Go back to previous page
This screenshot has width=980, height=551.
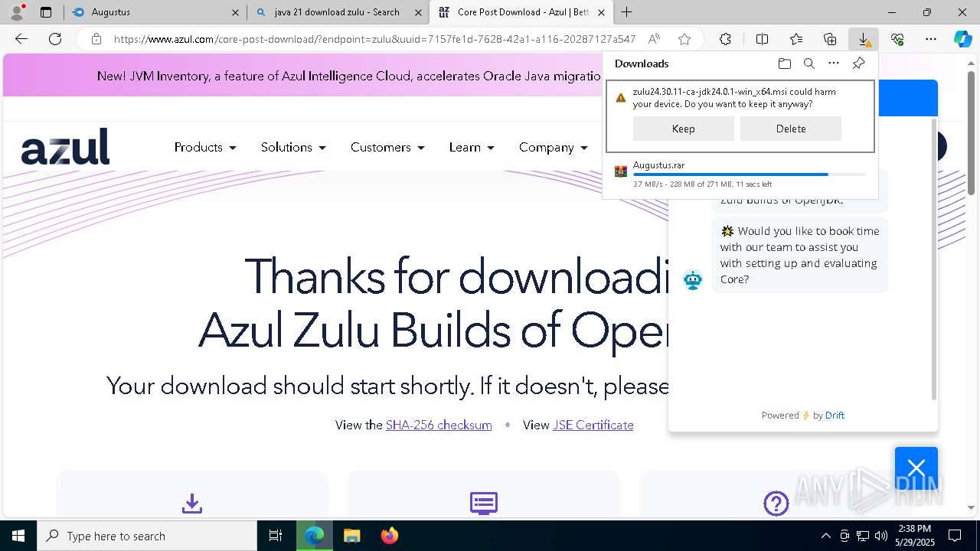(21, 39)
